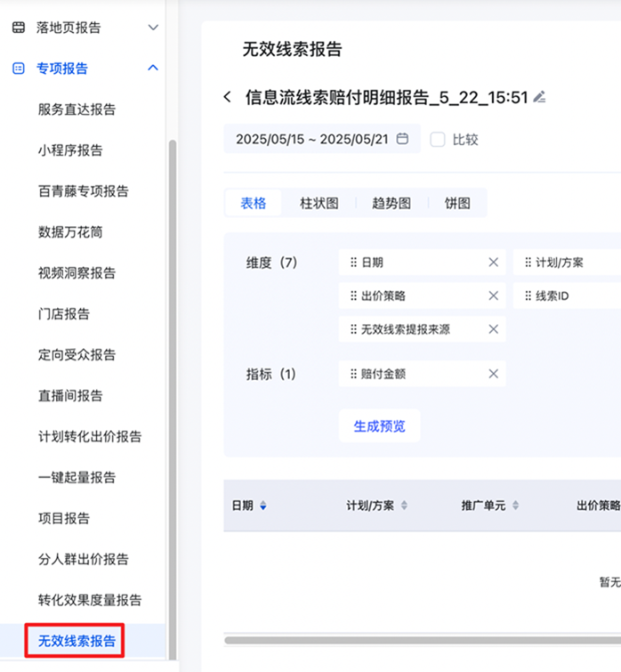Delete the 赔付金额 metric tag

[493, 374]
